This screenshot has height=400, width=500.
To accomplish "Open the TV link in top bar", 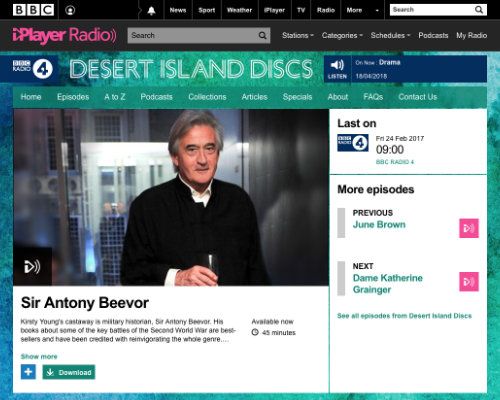I will point(301,10).
